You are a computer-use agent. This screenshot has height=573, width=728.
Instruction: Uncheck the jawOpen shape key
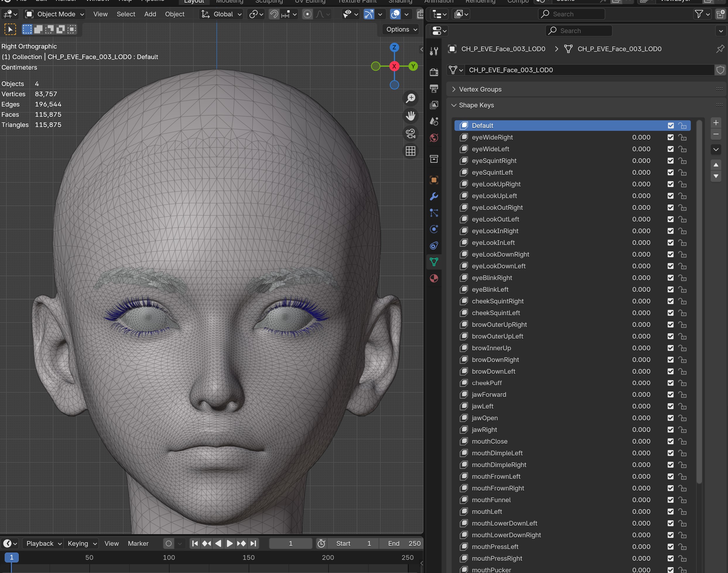click(x=670, y=418)
